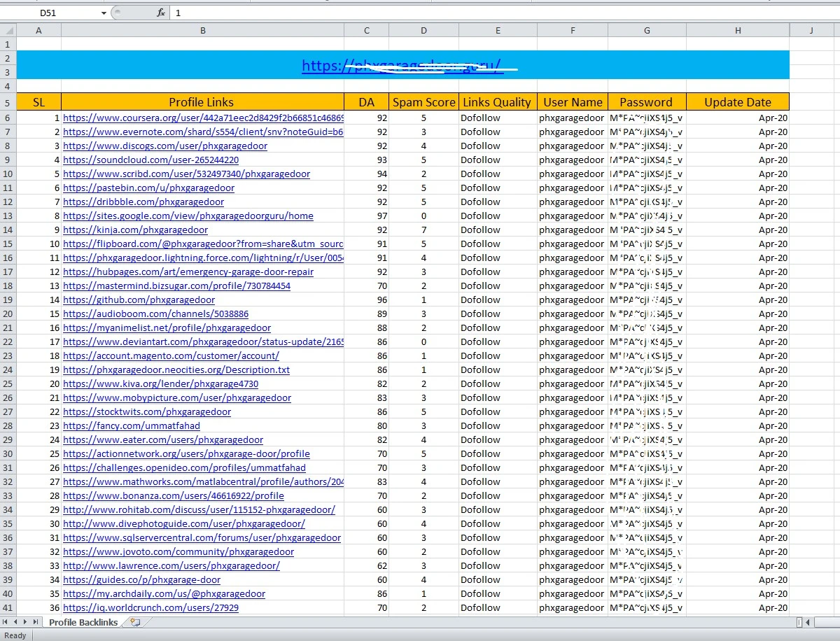The height and width of the screenshot is (641, 840).
Task: Open the discogs.com phxgaragedoor link
Action: click(165, 146)
